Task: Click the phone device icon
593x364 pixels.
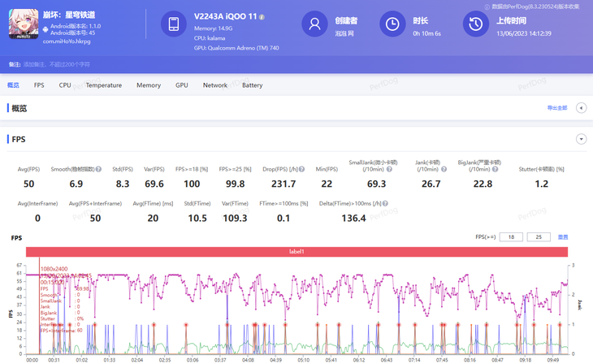Action: [174, 24]
